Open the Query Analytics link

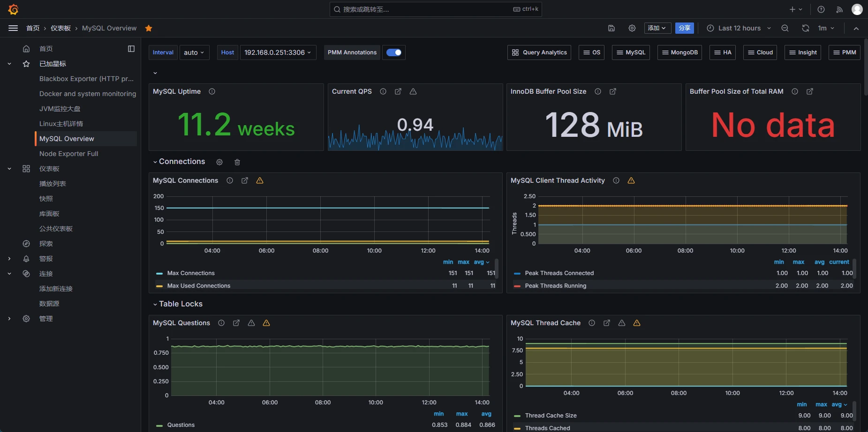click(539, 52)
